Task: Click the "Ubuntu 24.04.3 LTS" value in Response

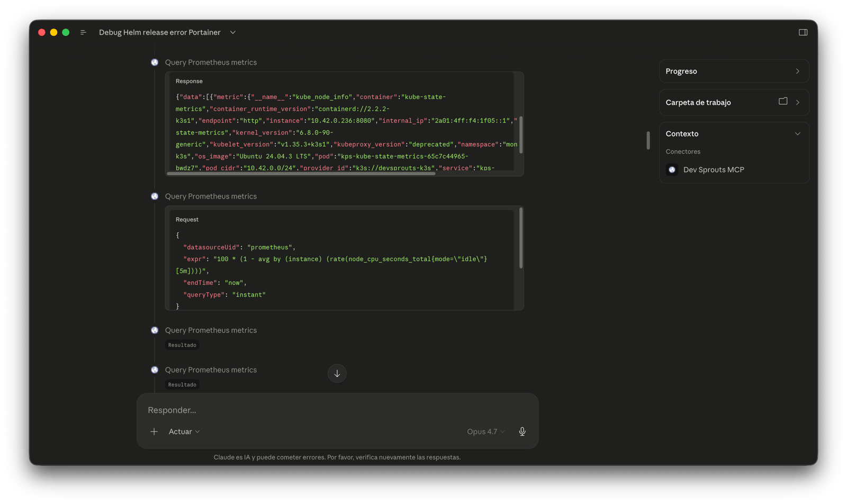Action: [273, 156]
